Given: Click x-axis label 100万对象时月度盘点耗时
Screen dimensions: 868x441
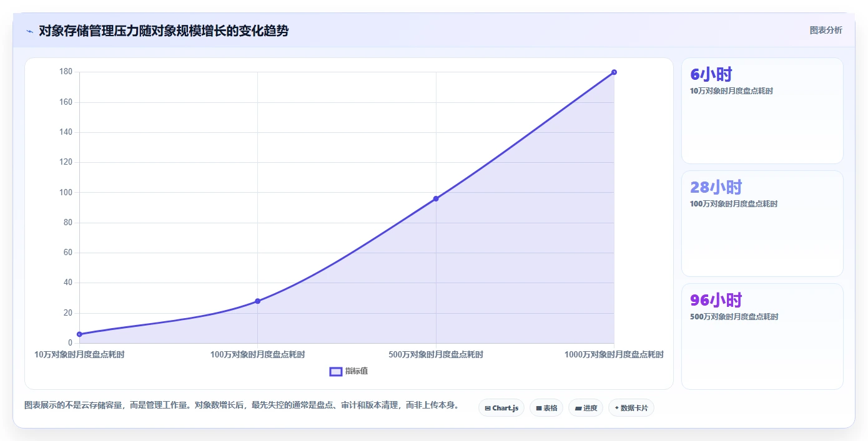Looking at the screenshot, I should (x=257, y=354).
